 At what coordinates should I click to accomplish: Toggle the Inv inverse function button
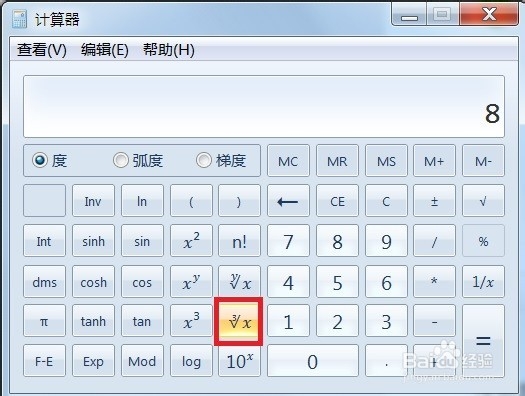(93, 201)
